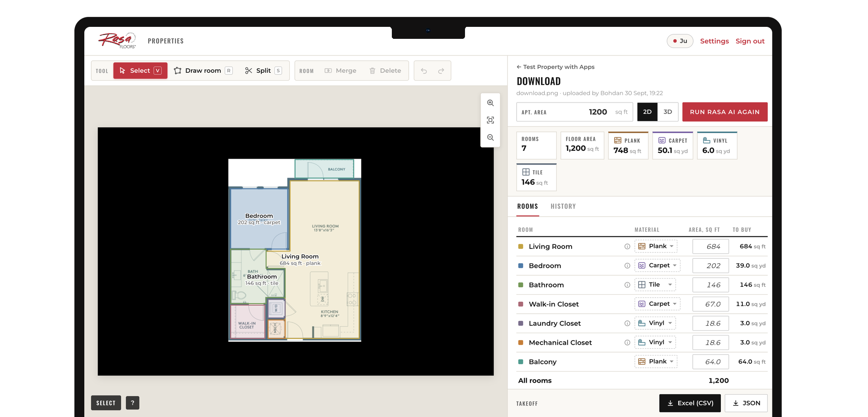The image size is (868, 417).
Task: Open Living Room material dropdown
Action: coord(656,246)
